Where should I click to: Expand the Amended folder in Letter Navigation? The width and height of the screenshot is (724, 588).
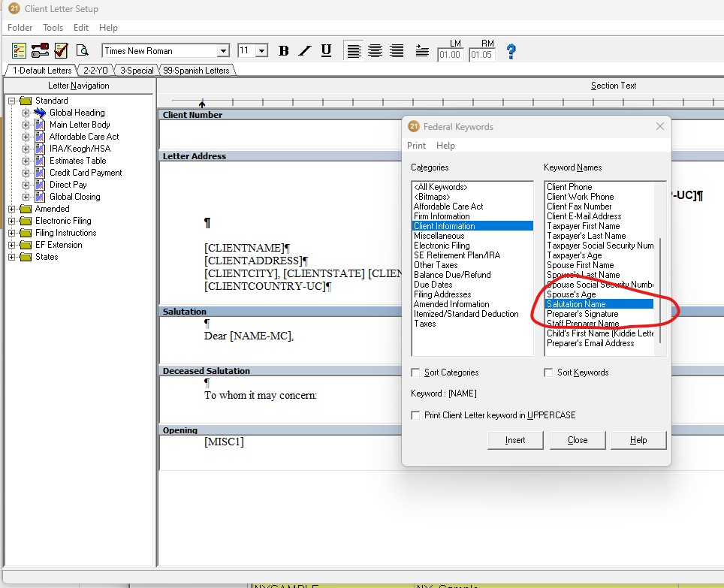[x=11, y=209]
